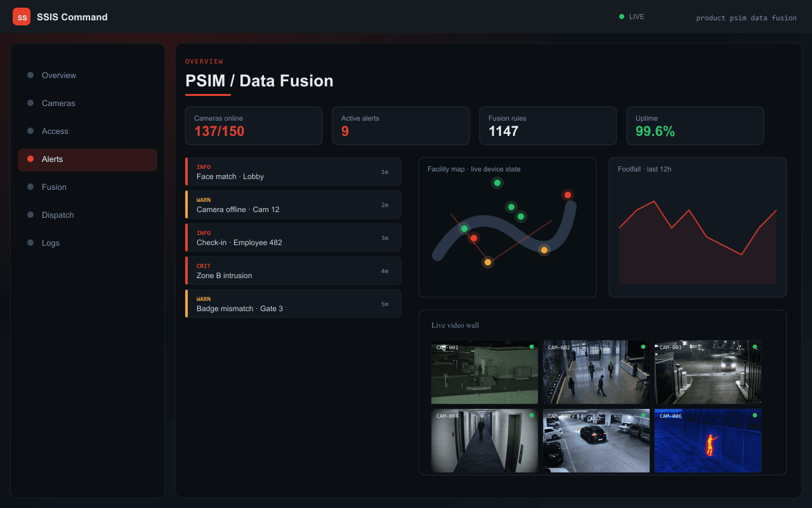Open CAM-006 thermal feed
Viewport: 812px width, 508px height.
click(x=708, y=441)
